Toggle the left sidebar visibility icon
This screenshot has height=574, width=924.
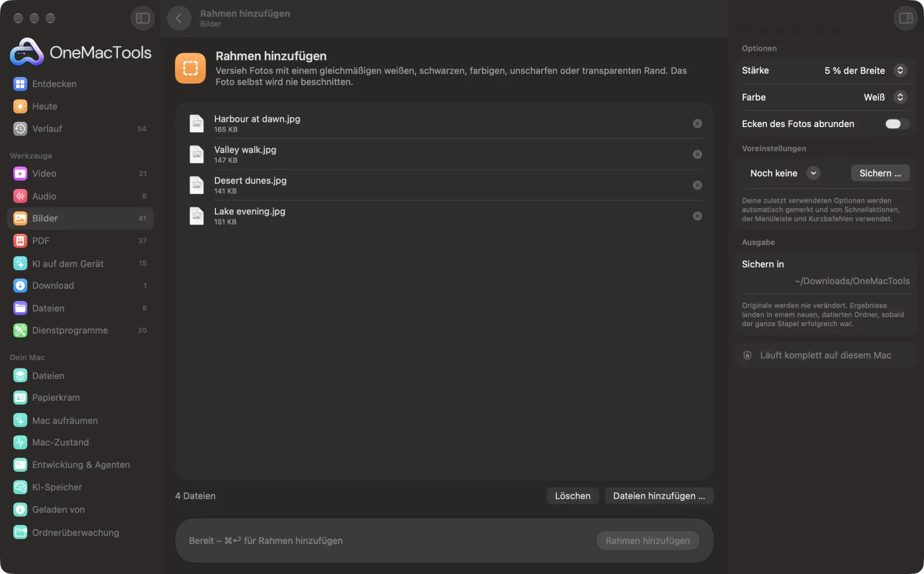click(143, 18)
